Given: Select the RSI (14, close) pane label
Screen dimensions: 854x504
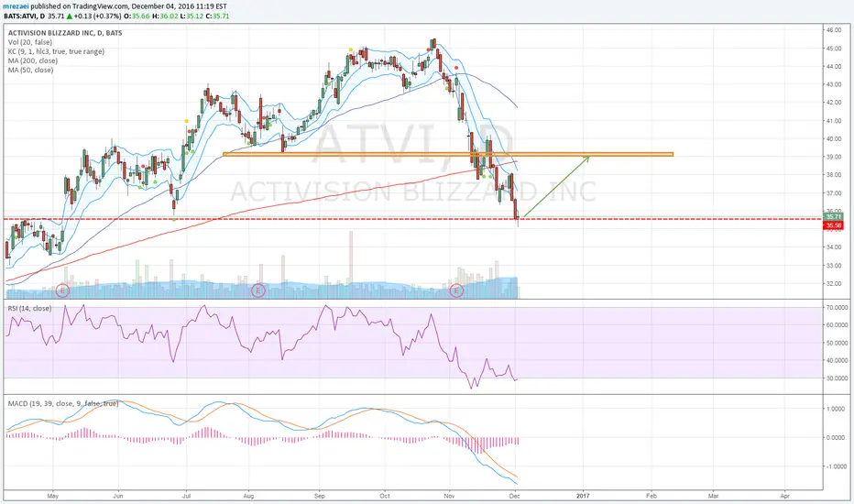Looking at the screenshot, I should (x=29, y=309).
